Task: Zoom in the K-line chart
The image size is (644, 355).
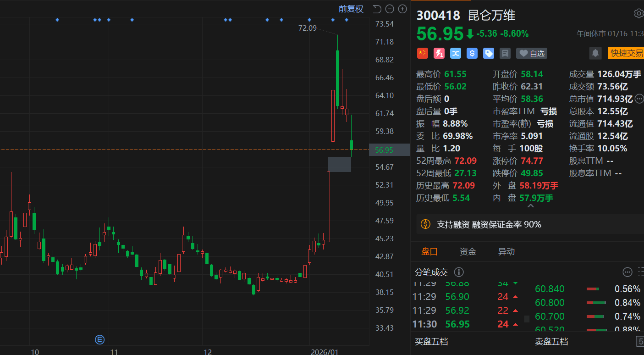Action: pyautogui.click(x=402, y=9)
